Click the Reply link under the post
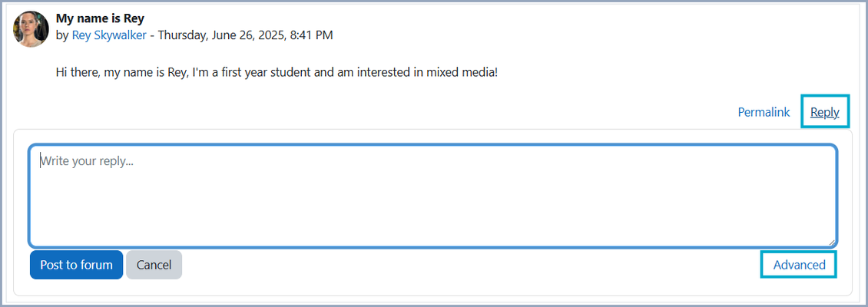Viewport: 868px width, 307px height. coord(824,112)
